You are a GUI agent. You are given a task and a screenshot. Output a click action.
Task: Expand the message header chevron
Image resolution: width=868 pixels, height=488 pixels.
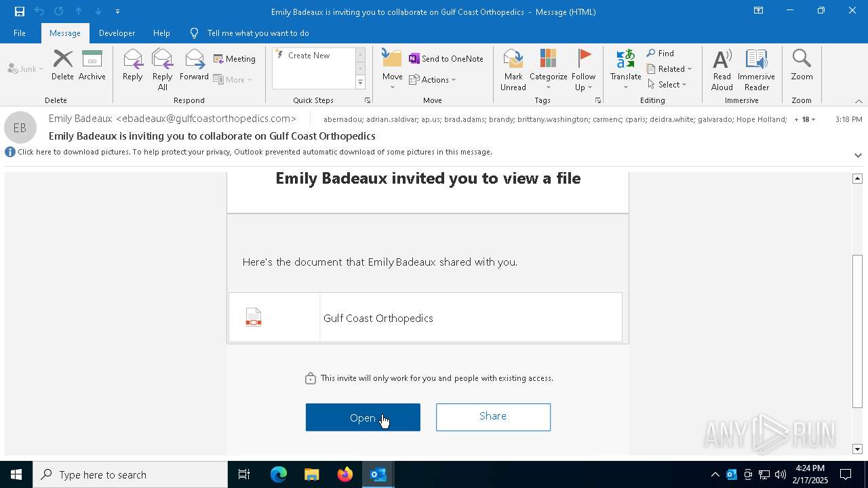pyautogui.click(x=858, y=155)
